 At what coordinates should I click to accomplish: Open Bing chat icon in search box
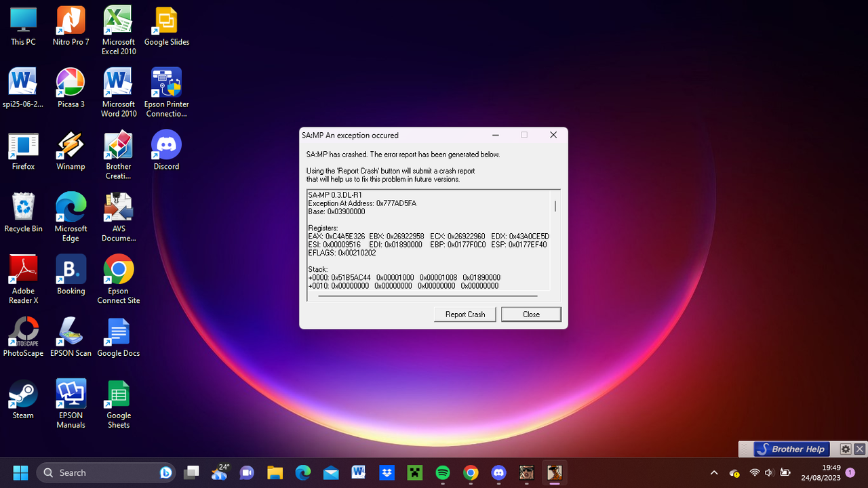click(x=165, y=472)
